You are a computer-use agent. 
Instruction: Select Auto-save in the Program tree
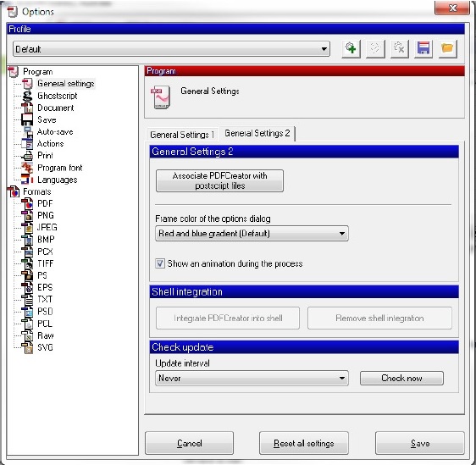tap(55, 132)
